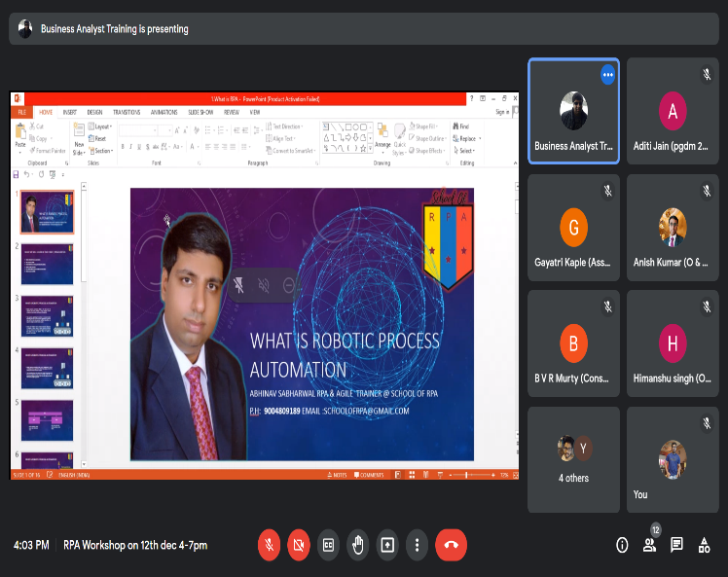Unmute your microphone in call controls
This screenshot has width=728, height=577.
[x=270, y=545]
